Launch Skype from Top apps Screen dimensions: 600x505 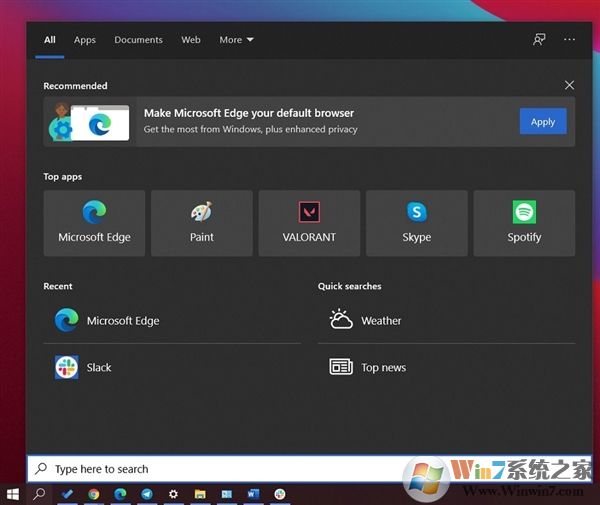(x=416, y=223)
